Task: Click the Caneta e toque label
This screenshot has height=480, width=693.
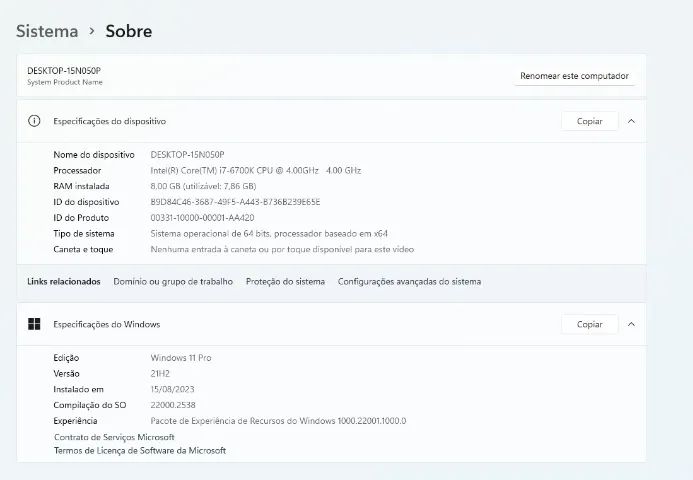Action: [83, 249]
